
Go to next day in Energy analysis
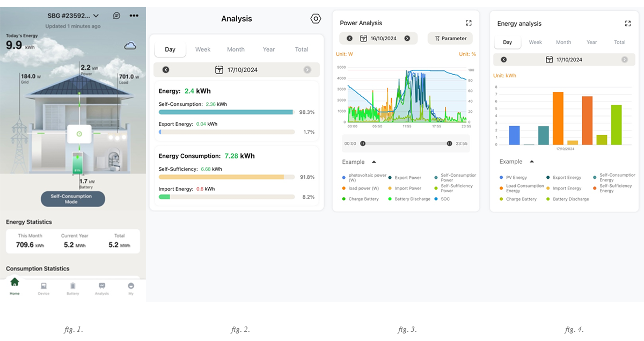click(x=624, y=60)
